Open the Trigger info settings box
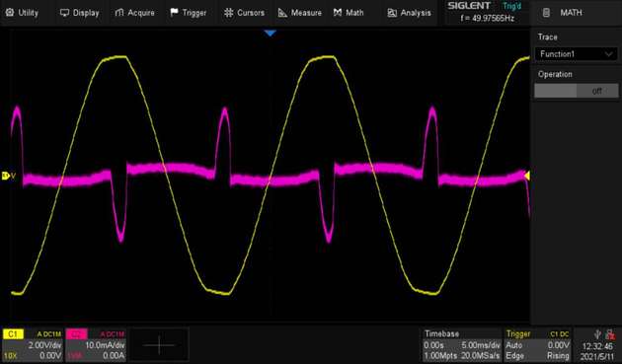Image resolution: width=622 pixels, height=364 pixels. coord(537,344)
